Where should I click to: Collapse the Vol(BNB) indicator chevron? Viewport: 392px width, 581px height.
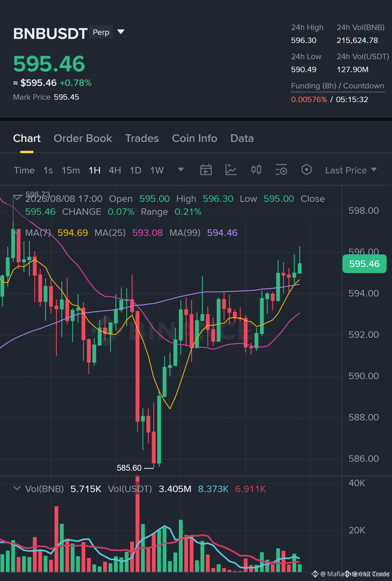[x=17, y=488]
